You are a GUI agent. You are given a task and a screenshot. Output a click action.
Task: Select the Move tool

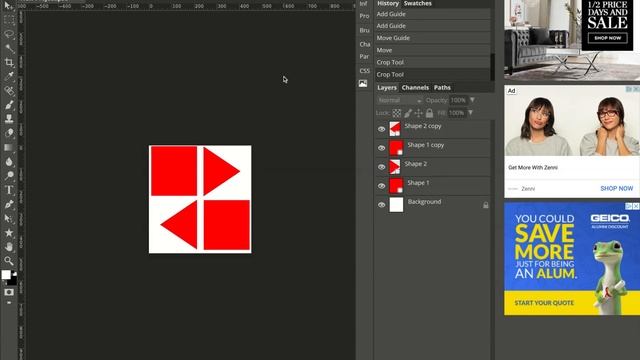[x=9, y=6]
